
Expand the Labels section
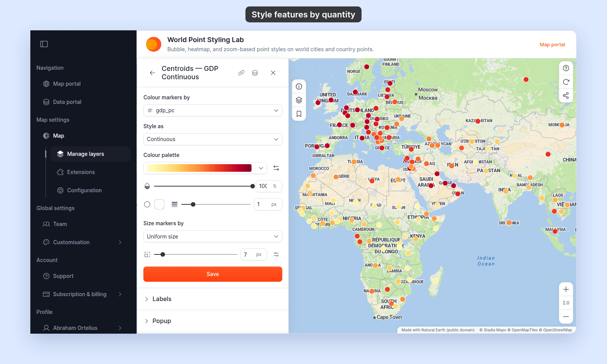coord(213,299)
